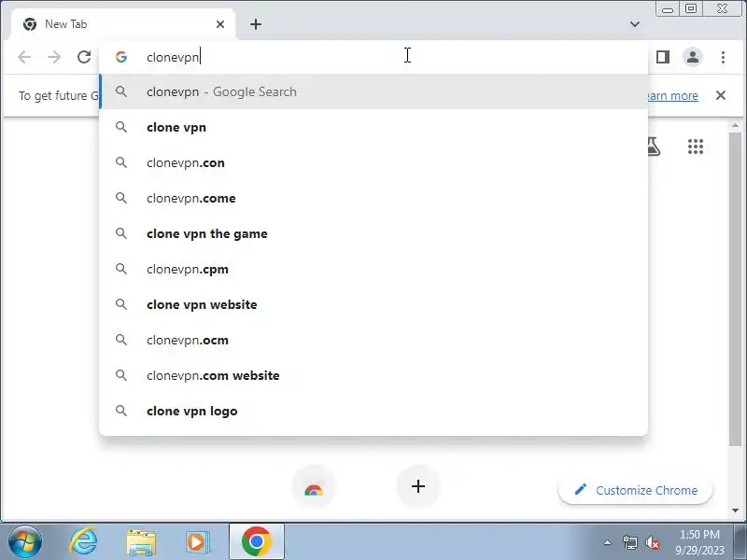
Task: Choose the clonevpn.ocm suggestion
Action: [x=373, y=340]
